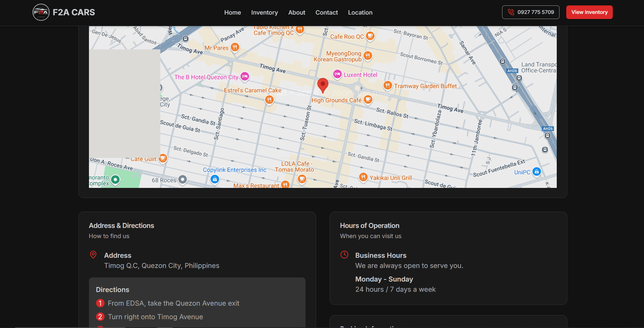Click the Yakikai Unli Grill label

[391, 178]
